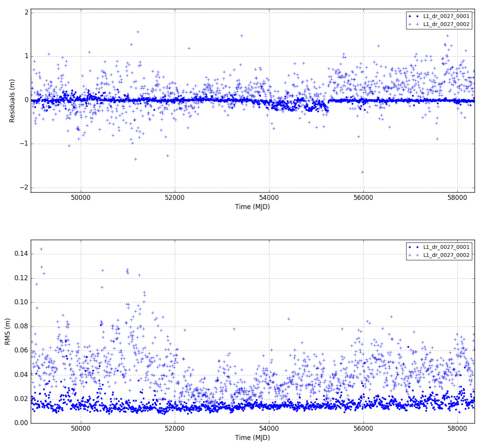The width and height of the screenshot is (485, 448).
Task: Select L1_dr_0027_0001 legend label in RMS plot
Action: pos(446,247)
